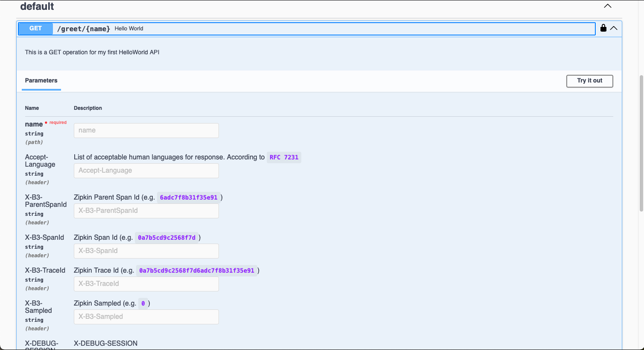The image size is (644, 350).
Task: Click the name input field
Action: point(146,130)
